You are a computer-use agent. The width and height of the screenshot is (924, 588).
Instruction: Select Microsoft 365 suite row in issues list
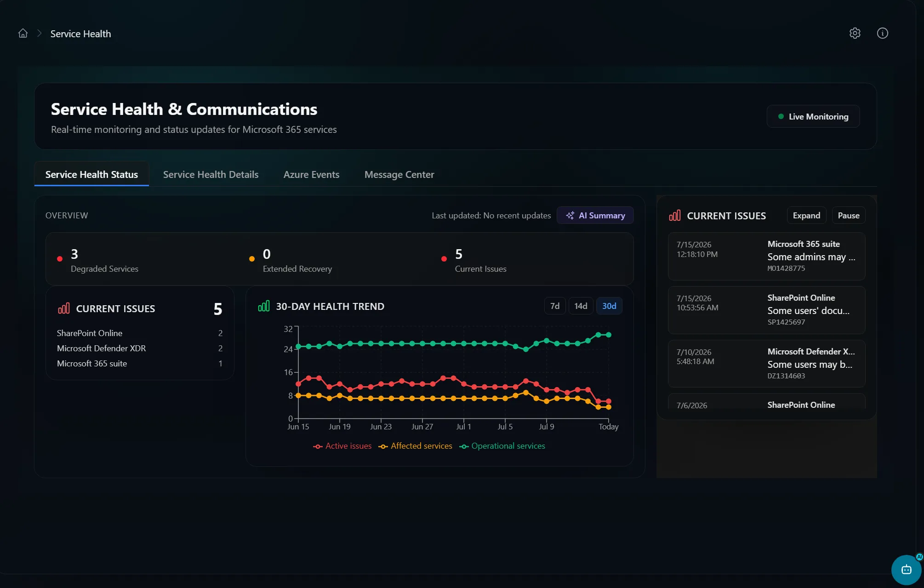pyautogui.click(x=140, y=364)
